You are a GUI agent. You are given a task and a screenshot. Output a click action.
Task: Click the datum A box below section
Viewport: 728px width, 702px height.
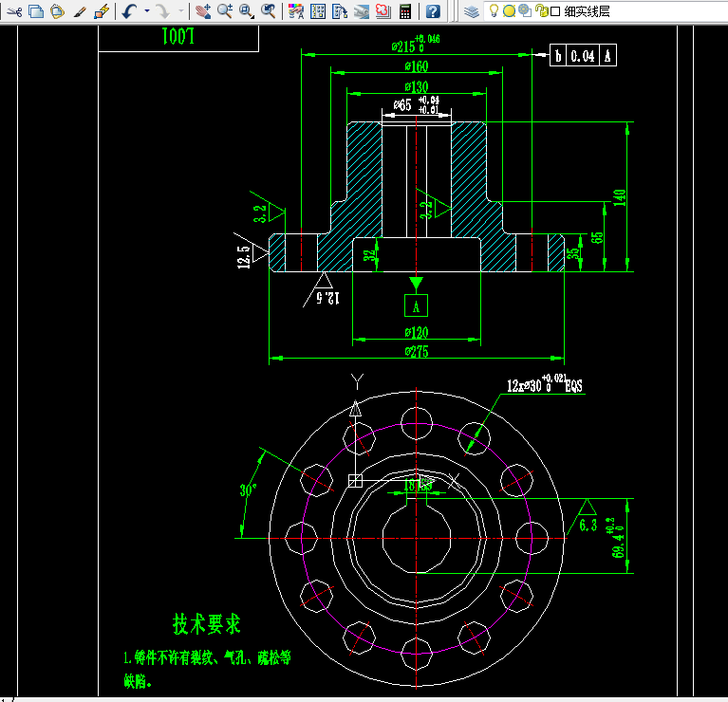[x=416, y=305]
